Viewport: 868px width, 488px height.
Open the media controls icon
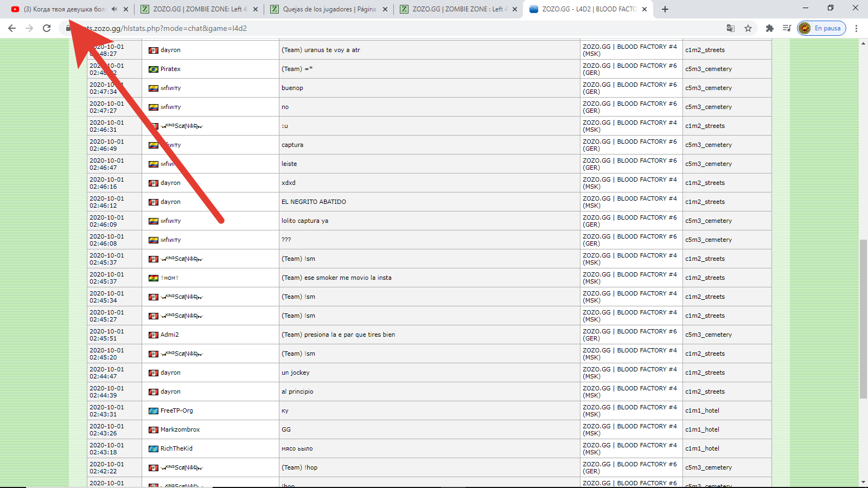(x=787, y=28)
